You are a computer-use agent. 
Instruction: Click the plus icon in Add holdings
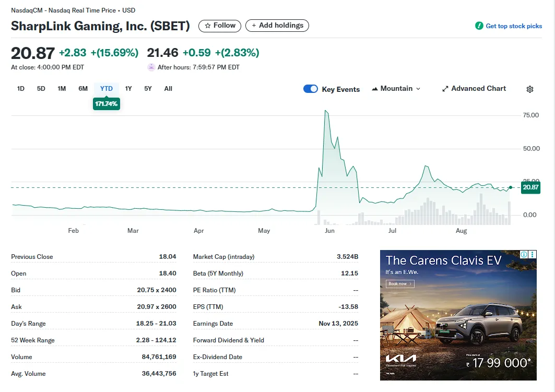click(254, 26)
